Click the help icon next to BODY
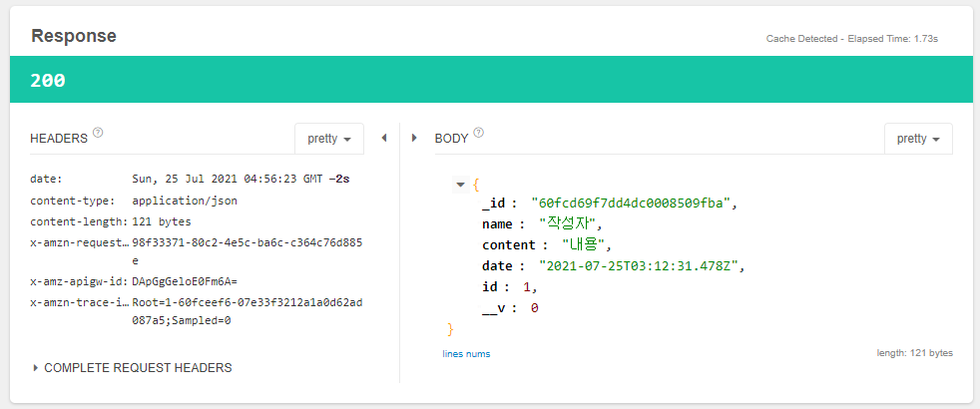Image resolution: width=980 pixels, height=409 pixels. click(479, 133)
